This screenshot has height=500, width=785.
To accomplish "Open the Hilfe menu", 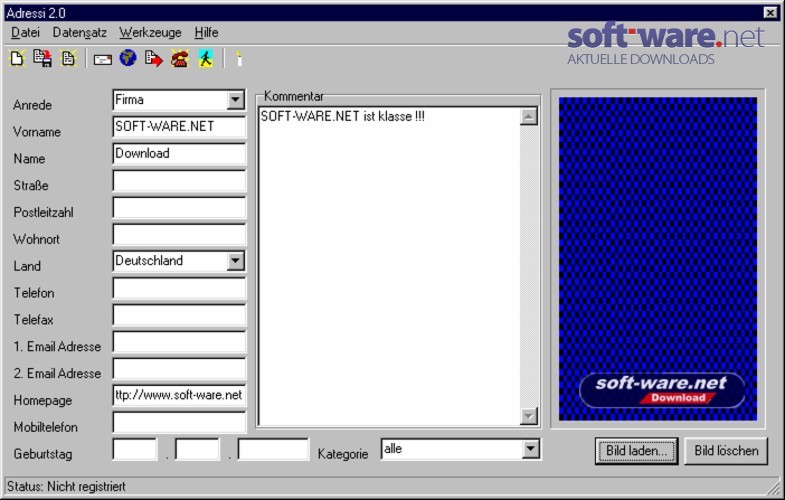I will 206,33.
